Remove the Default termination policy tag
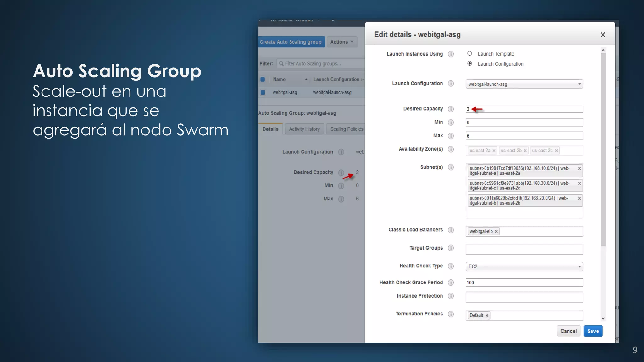 [487, 315]
